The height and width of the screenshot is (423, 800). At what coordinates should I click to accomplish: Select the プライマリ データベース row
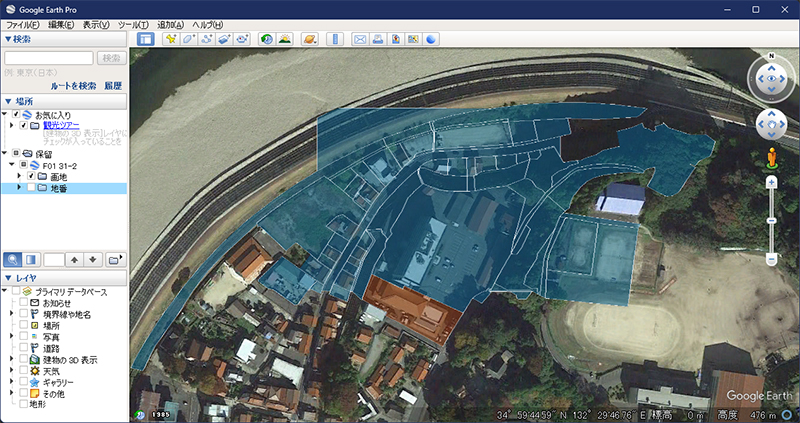tap(64, 292)
